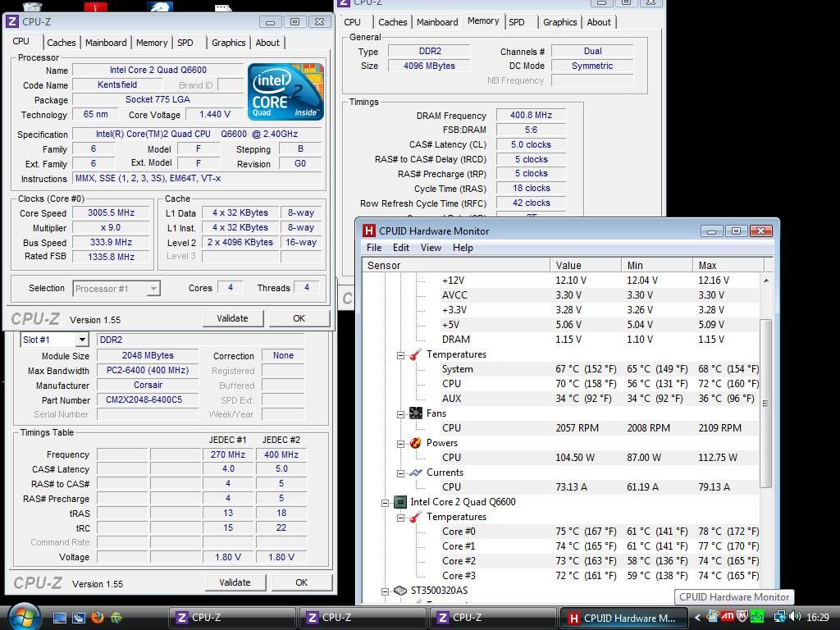840x630 pixels.
Task: Click the Intel Core 2 Quad logo badge
Action: click(285, 92)
